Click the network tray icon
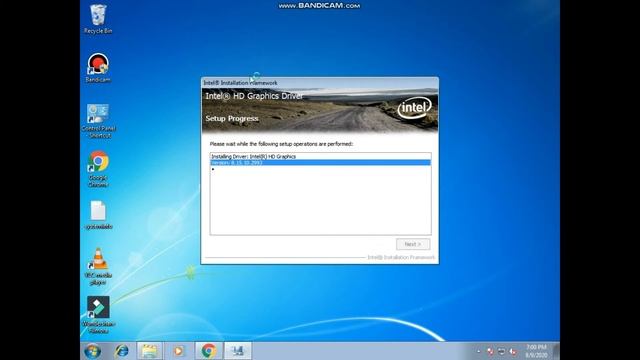The width and height of the screenshot is (640, 360). coord(502,351)
